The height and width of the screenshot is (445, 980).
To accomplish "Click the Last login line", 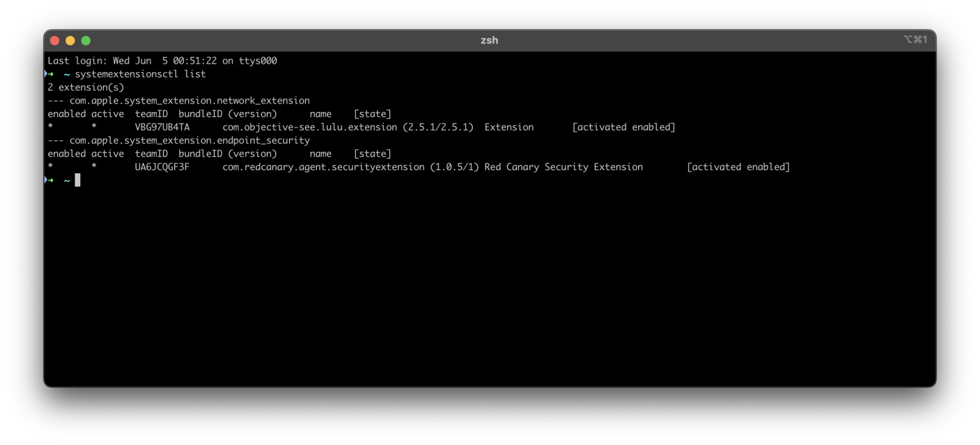I will [162, 61].
